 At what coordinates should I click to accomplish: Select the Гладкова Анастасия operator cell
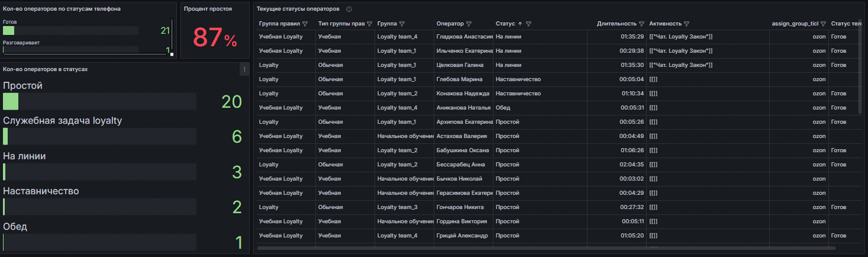tap(464, 37)
